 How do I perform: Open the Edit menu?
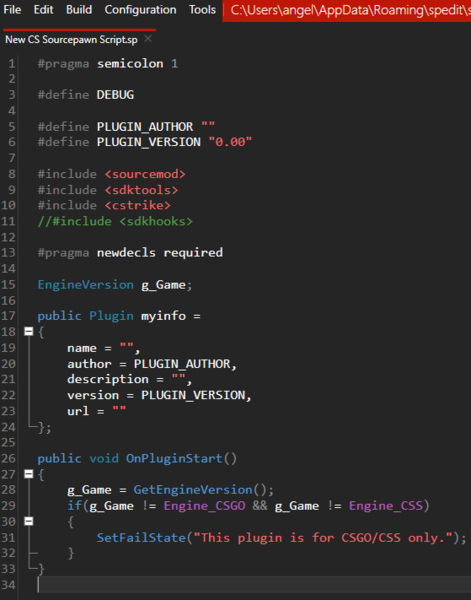click(x=43, y=10)
